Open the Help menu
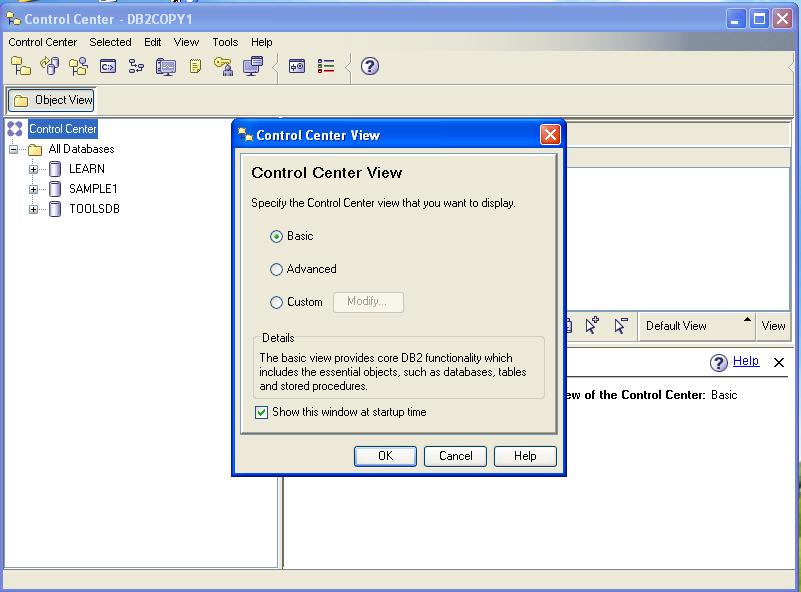The height and width of the screenshot is (592, 801). (262, 42)
